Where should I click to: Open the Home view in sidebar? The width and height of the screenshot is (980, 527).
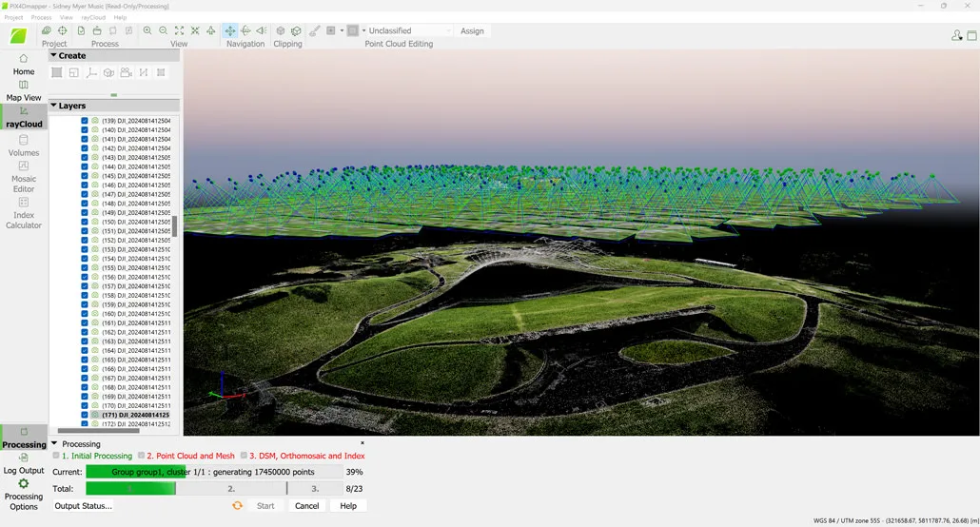[x=24, y=64]
